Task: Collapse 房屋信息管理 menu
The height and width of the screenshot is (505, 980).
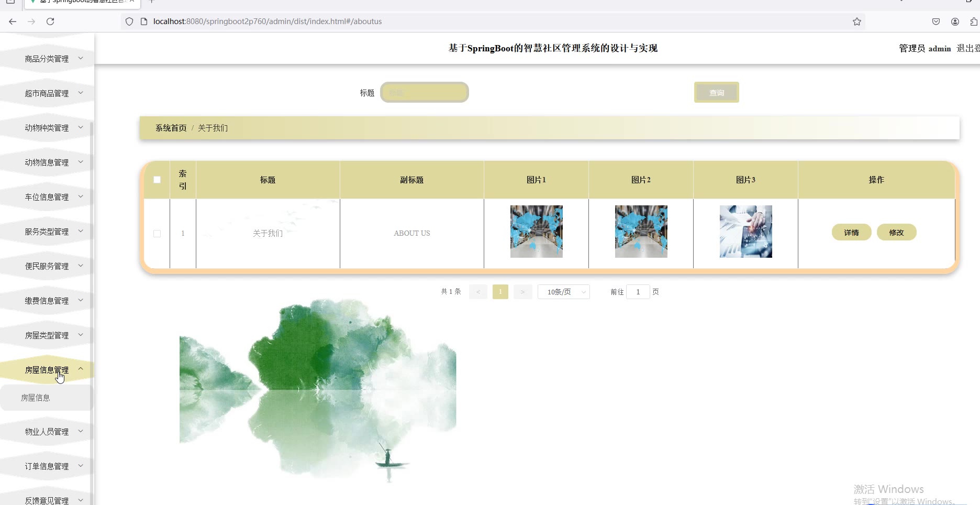Action: click(x=47, y=370)
